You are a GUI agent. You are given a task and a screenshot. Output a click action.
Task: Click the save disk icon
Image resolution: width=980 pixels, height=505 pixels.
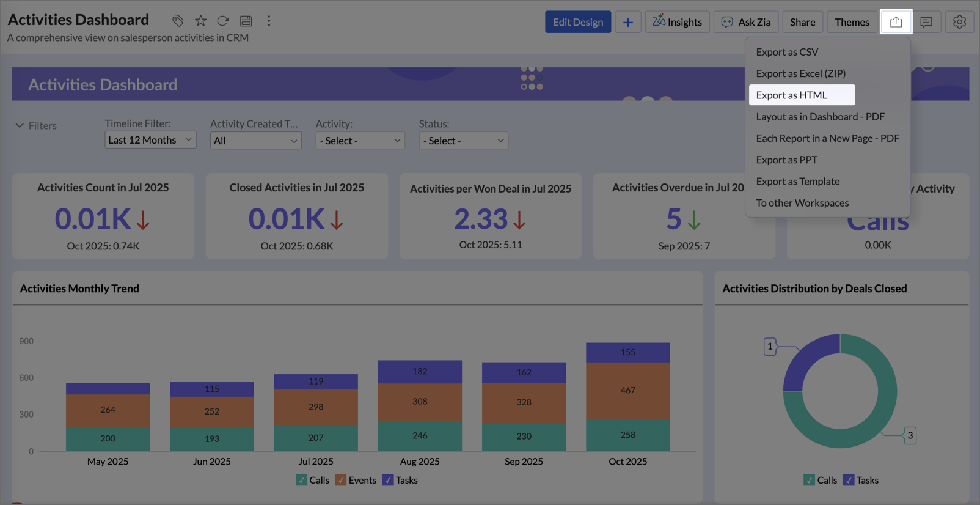[x=246, y=21]
